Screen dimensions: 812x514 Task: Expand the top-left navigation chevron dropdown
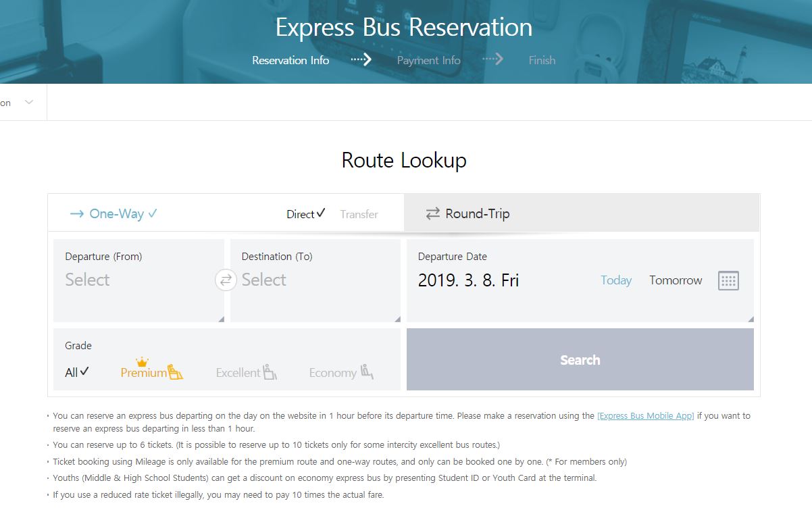point(28,103)
